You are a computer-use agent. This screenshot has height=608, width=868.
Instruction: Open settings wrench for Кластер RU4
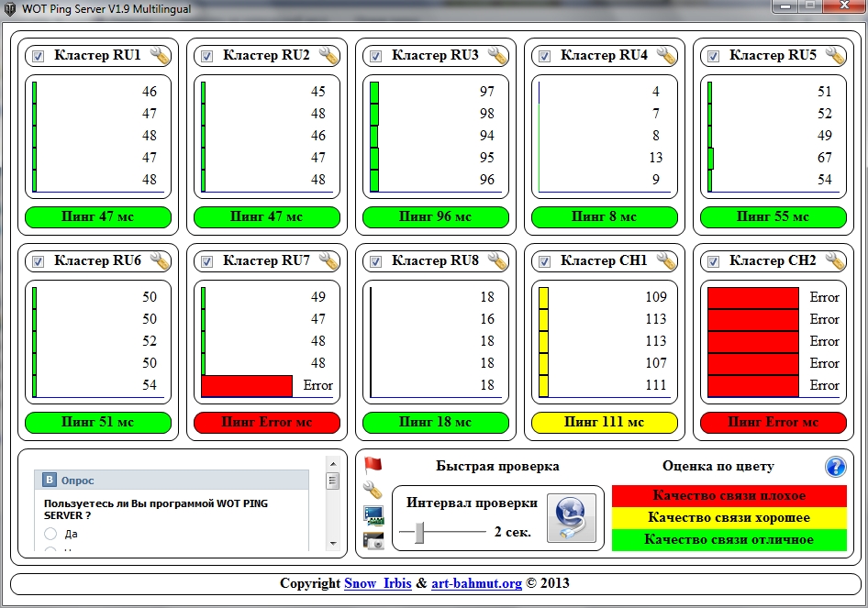(667, 56)
